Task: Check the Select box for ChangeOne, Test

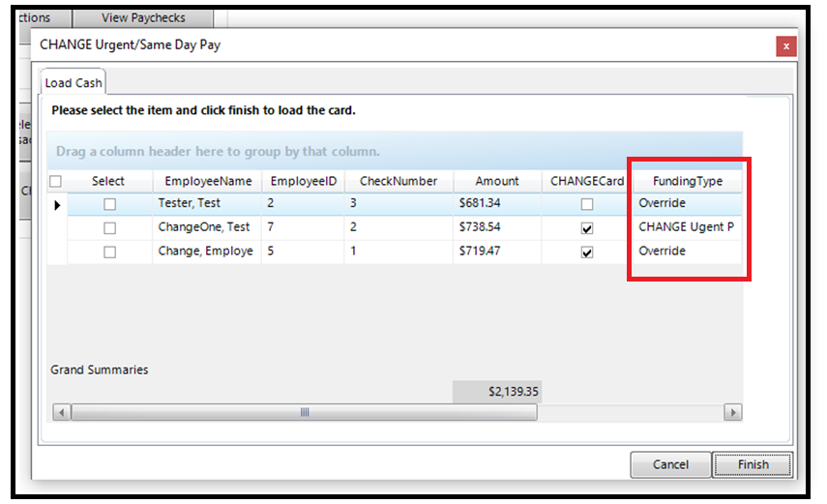Action: 109,228
